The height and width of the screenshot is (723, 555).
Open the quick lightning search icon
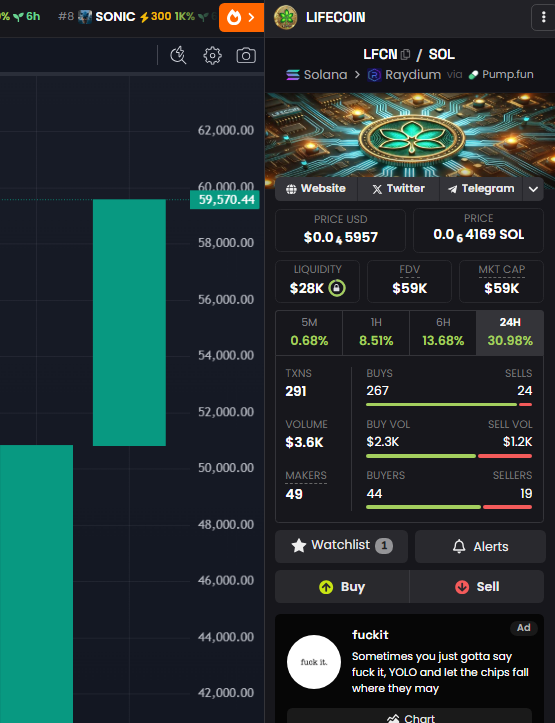178,55
